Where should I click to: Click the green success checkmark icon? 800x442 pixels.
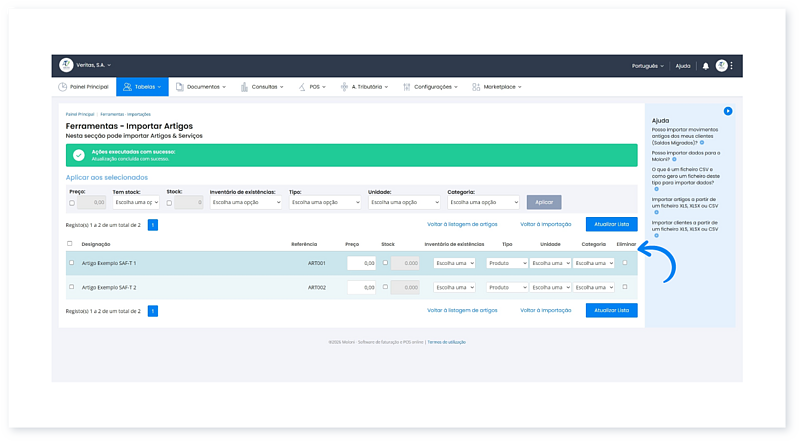coord(78,155)
